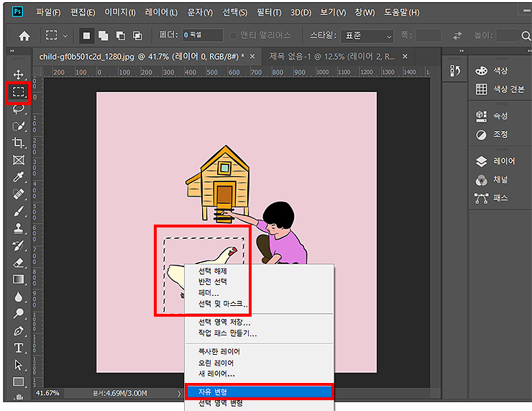Open the 레이어 panel
Image resolution: width=532 pixels, height=411 pixels.
tap(495, 161)
